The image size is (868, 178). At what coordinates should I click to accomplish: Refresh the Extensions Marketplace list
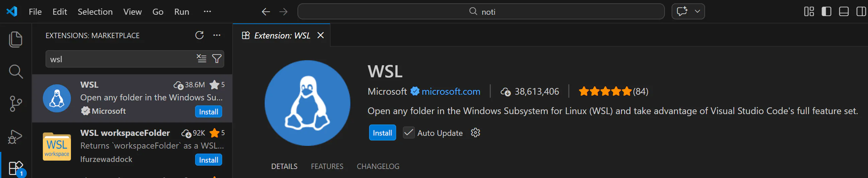[x=199, y=35]
